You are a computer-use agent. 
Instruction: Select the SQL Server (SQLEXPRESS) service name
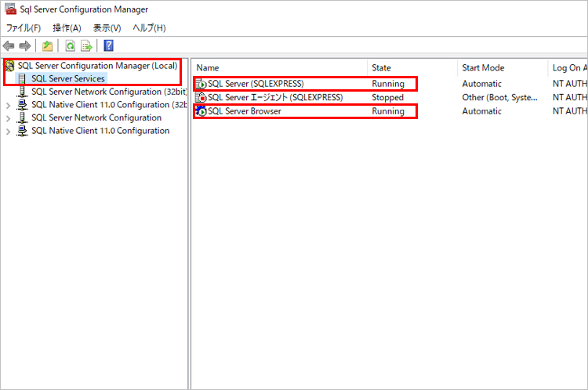point(256,84)
